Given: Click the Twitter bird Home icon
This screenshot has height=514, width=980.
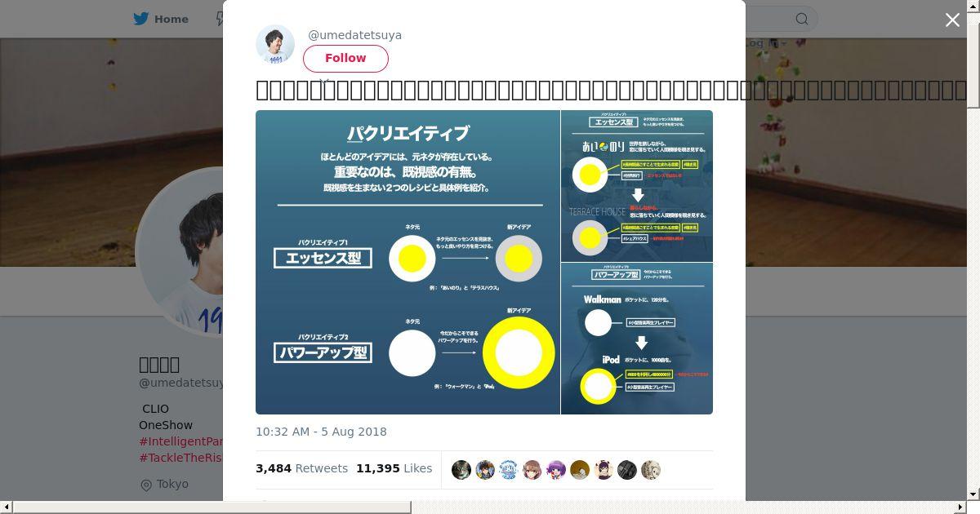Looking at the screenshot, I should pyautogui.click(x=141, y=19).
